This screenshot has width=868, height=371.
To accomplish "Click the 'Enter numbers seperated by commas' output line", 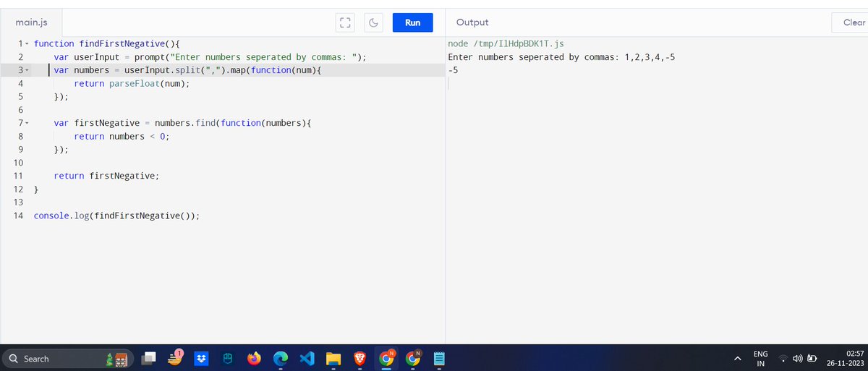I will click(x=562, y=57).
